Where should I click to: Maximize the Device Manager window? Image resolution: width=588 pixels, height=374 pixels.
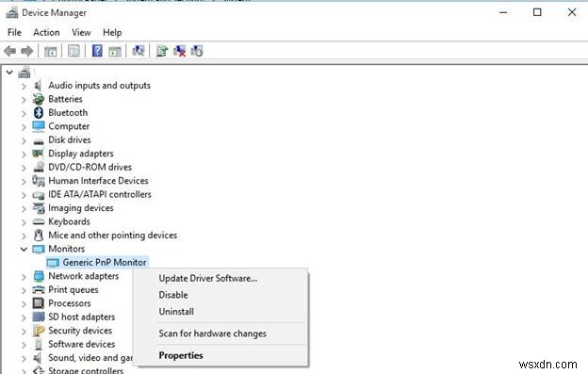pos(537,12)
